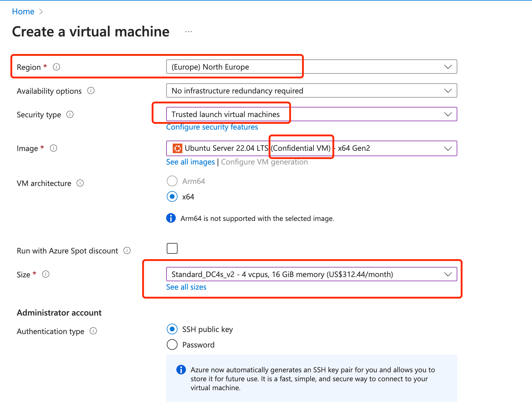532x409 pixels.
Task: Enable Run with Azure Spot discount checkbox
Action: [x=172, y=248]
